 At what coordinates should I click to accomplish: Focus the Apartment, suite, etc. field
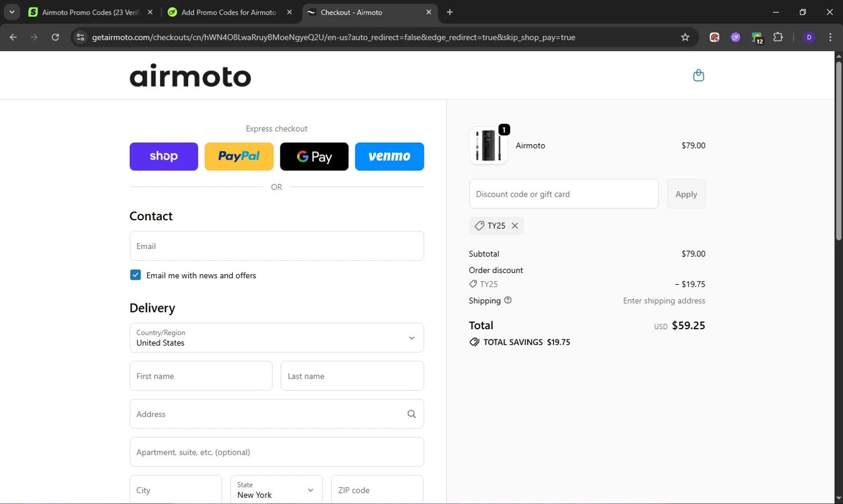[277, 452]
